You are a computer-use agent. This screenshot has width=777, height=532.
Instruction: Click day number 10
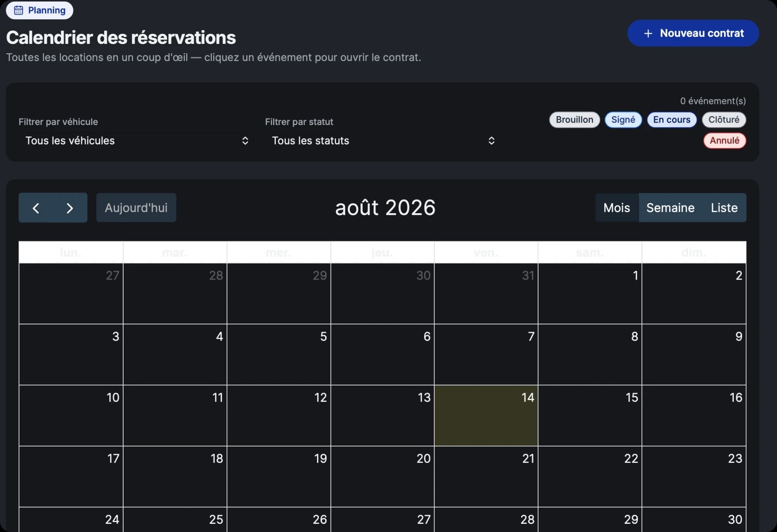113,397
